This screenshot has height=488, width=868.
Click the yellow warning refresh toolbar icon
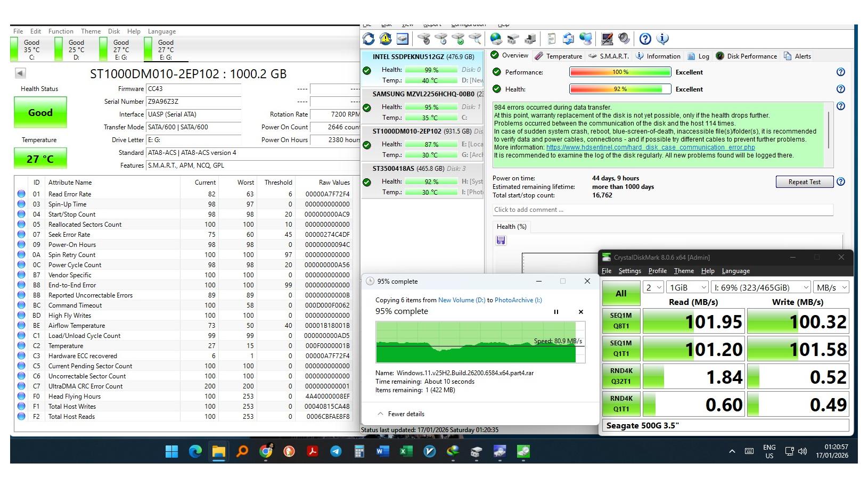pos(386,39)
